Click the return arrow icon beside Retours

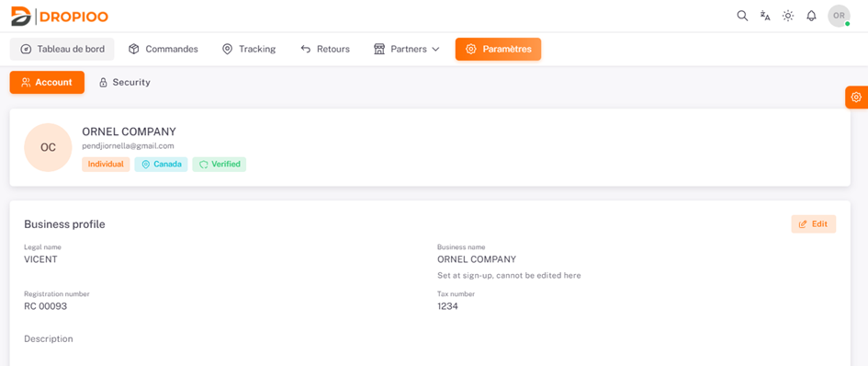306,49
